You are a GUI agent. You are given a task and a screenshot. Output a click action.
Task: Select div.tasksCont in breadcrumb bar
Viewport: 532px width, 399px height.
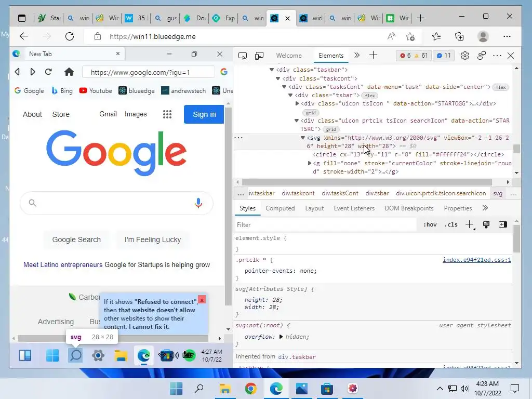click(340, 193)
